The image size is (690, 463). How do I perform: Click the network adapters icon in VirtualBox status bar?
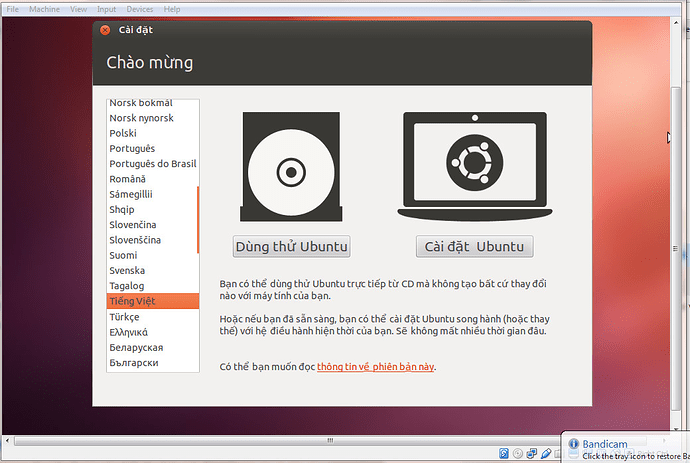coord(532,453)
